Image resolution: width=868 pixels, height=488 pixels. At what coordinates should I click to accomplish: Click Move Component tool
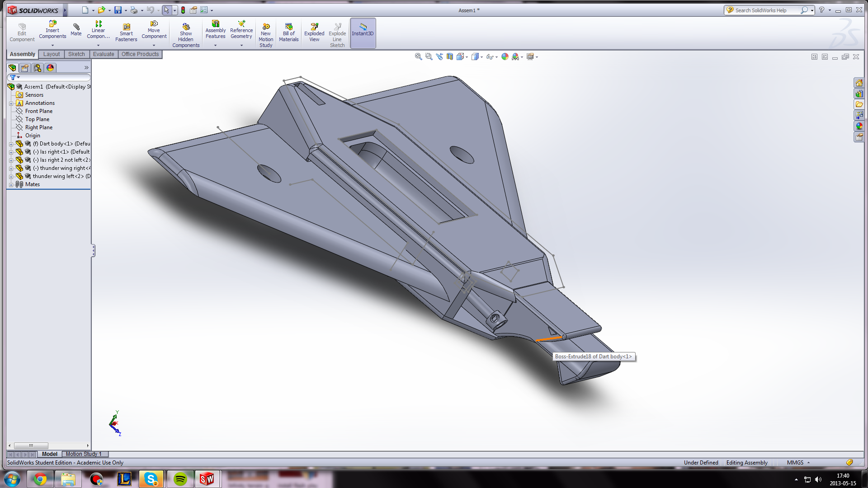(154, 29)
